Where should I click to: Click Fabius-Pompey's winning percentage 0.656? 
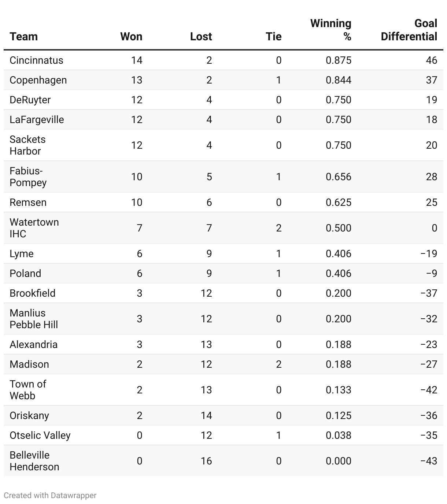[339, 177]
